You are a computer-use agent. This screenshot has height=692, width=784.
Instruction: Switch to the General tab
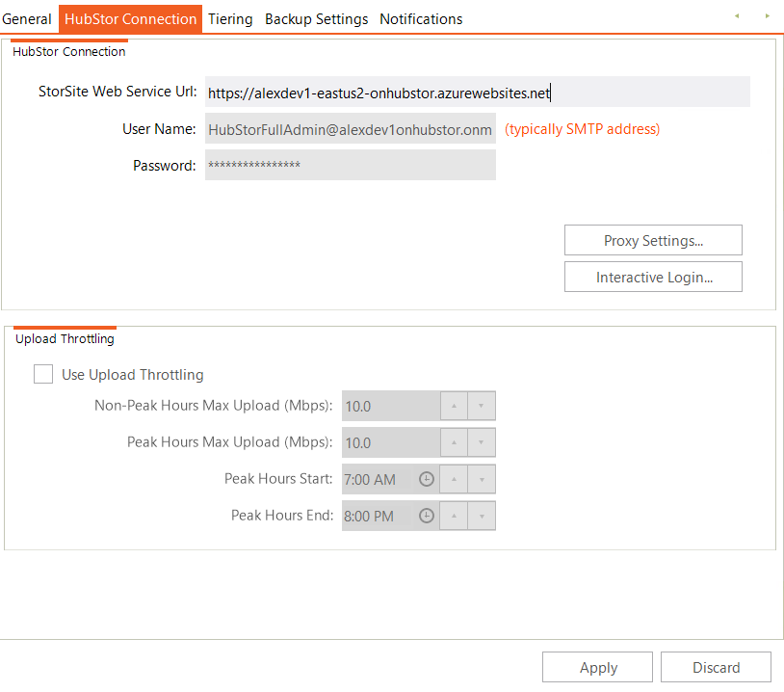(x=27, y=19)
